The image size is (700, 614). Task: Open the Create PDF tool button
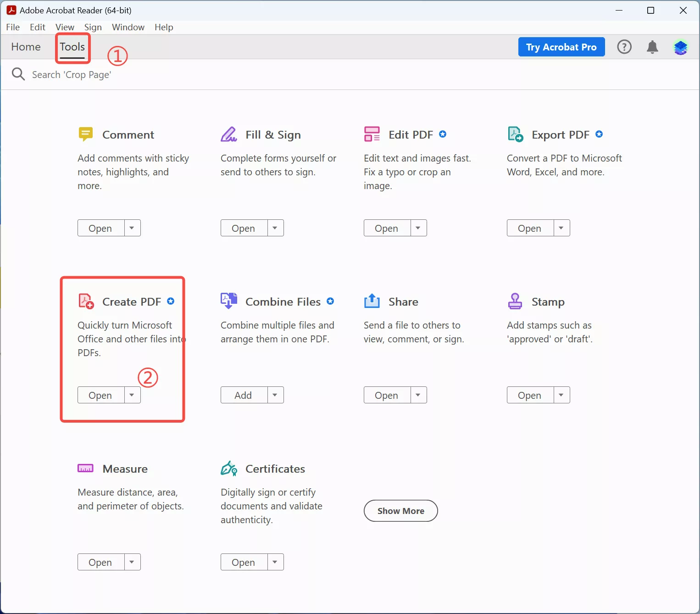tap(100, 395)
